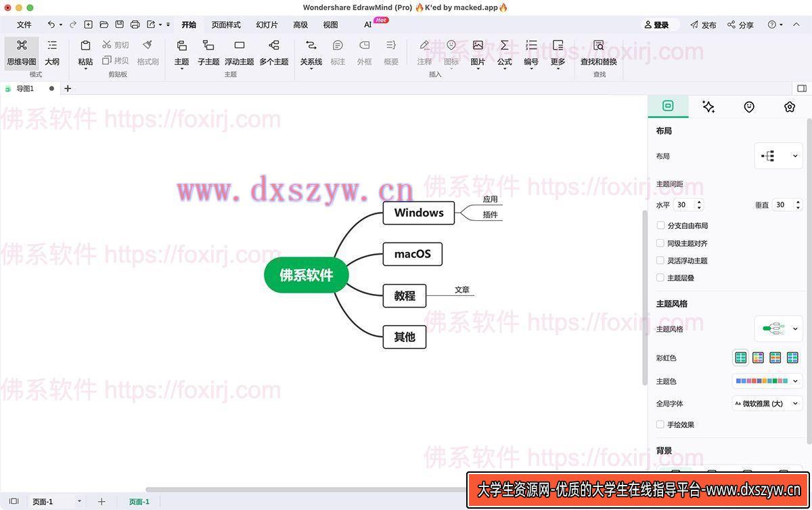Expand the quick access toolbar customize arrow
Screen dimensions: 812x510
168,24
